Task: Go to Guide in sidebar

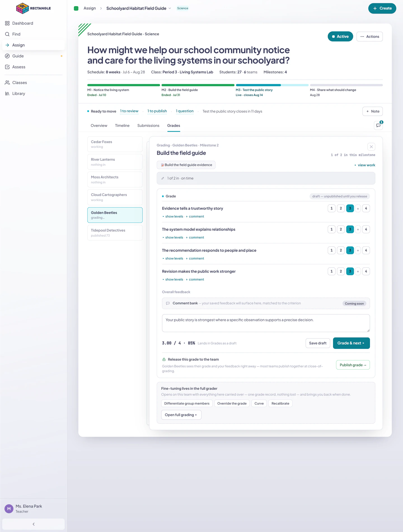Action: pos(33,56)
